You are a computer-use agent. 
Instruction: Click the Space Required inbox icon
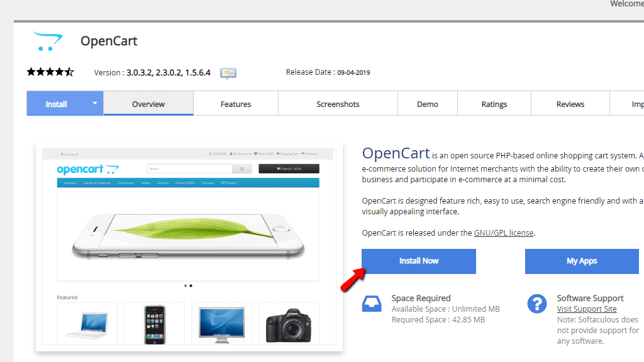point(372,304)
